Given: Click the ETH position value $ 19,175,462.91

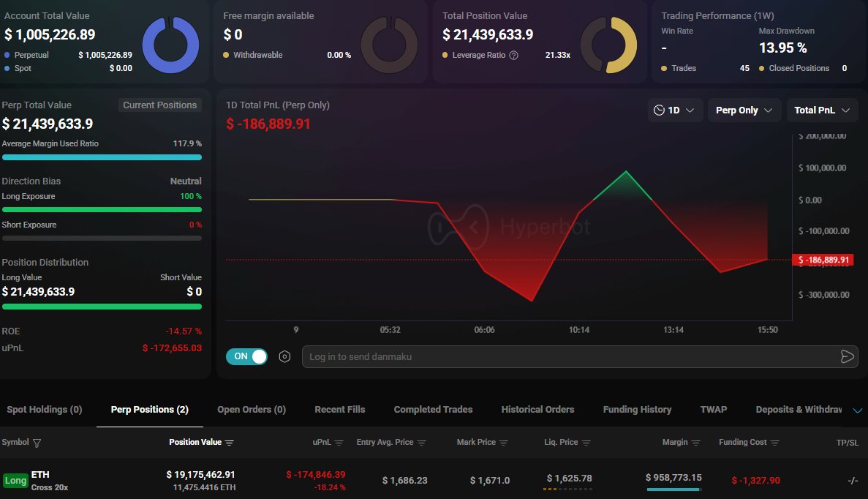Looking at the screenshot, I should pyautogui.click(x=201, y=475).
